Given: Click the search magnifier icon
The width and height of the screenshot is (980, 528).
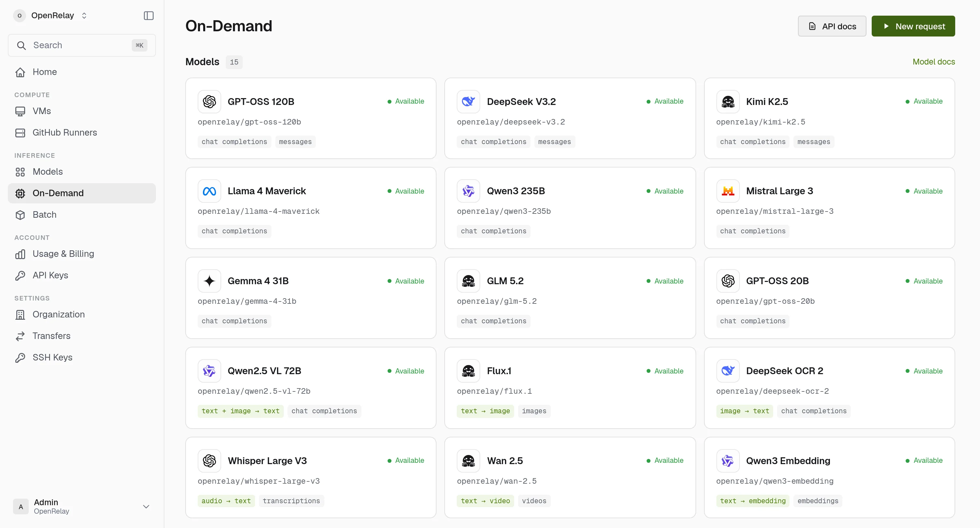Looking at the screenshot, I should pyautogui.click(x=21, y=45).
